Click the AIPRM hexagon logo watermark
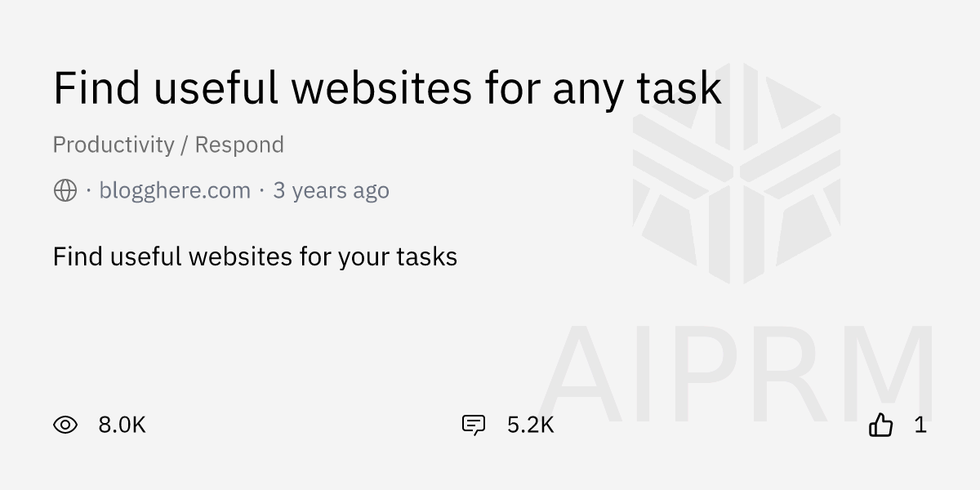The width and height of the screenshot is (980, 490). click(x=736, y=174)
